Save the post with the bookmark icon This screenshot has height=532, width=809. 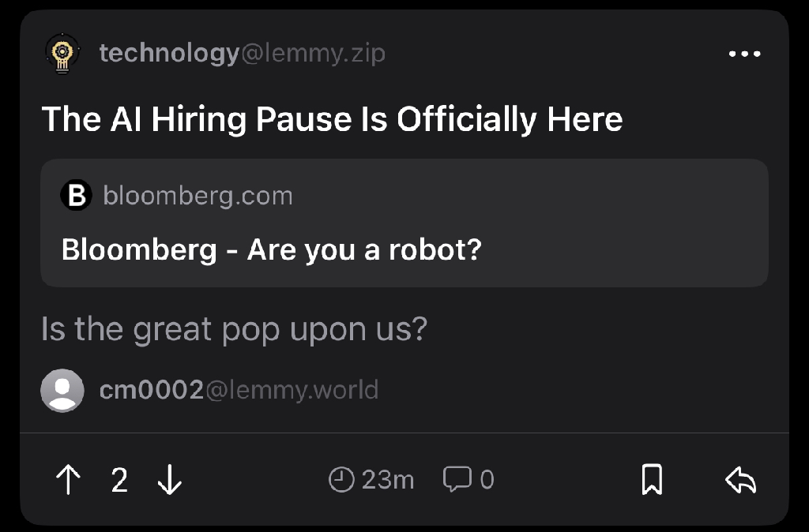pyautogui.click(x=652, y=479)
